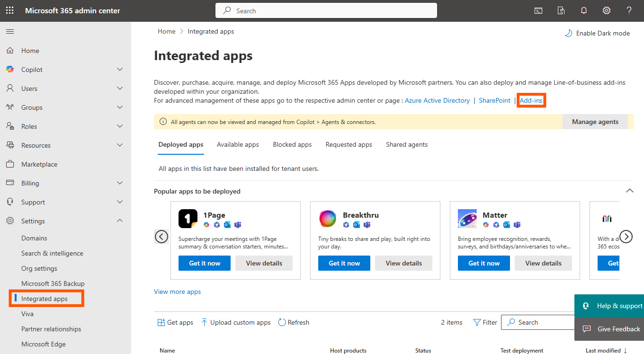
Task: Open the app launcher waffle icon
Action: (9, 10)
